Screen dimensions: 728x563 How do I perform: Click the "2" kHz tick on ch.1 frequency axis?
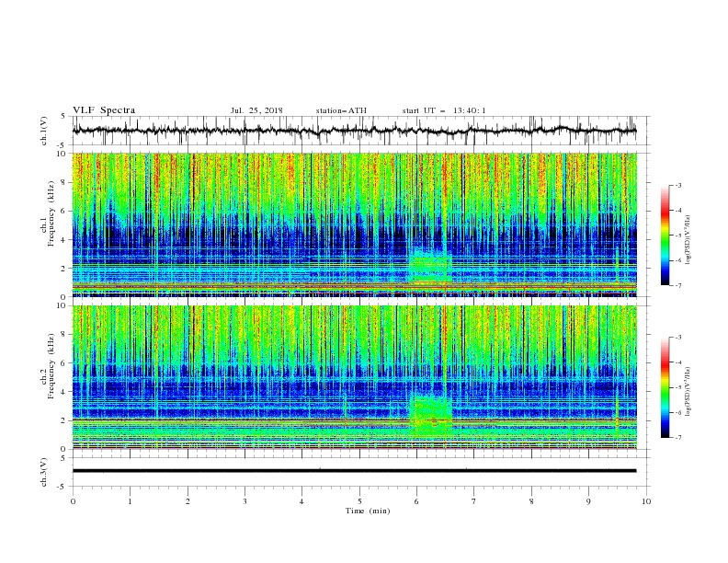(64, 268)
